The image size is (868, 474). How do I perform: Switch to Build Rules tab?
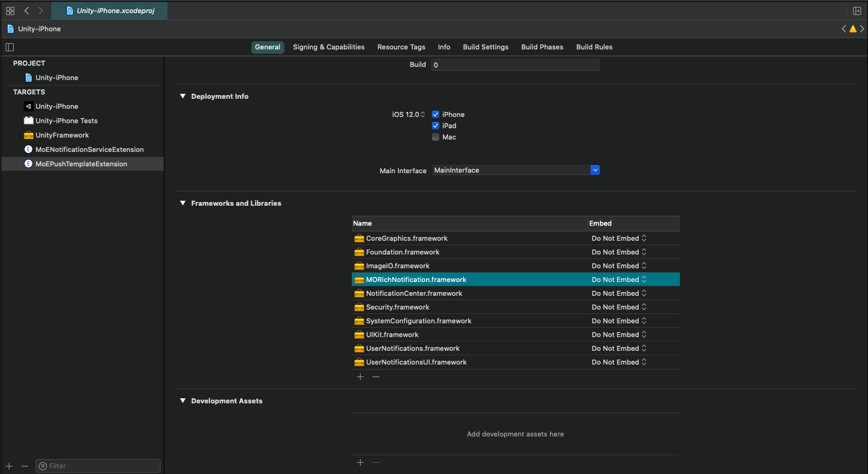594,47
